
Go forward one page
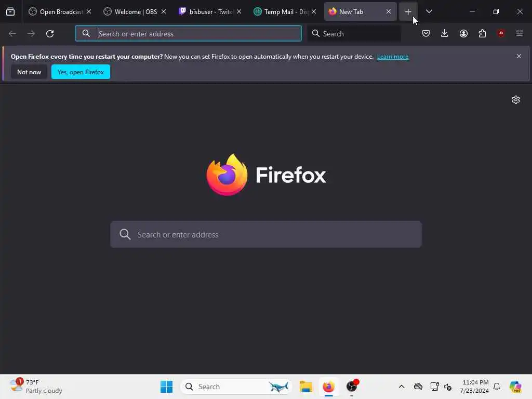pyautogui.click(x=31, y=34)
